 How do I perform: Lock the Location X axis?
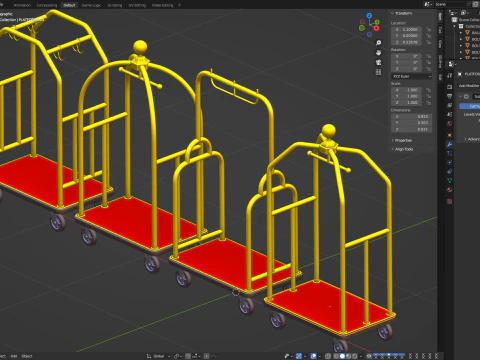coord(429,29)
